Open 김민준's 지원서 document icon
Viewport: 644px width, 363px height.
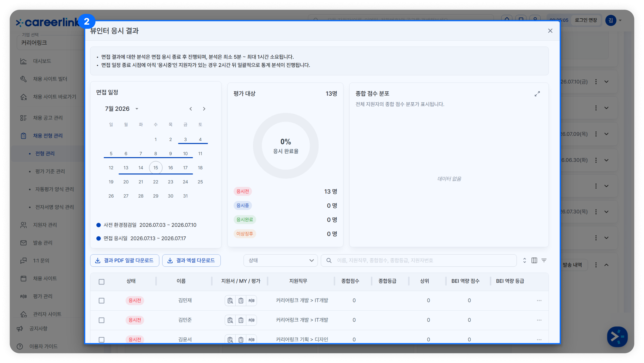[230, 320]
